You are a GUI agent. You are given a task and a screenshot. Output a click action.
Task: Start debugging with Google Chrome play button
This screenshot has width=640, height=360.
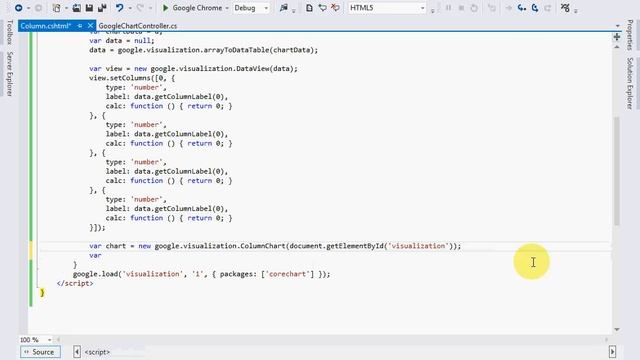click(165, 8)
